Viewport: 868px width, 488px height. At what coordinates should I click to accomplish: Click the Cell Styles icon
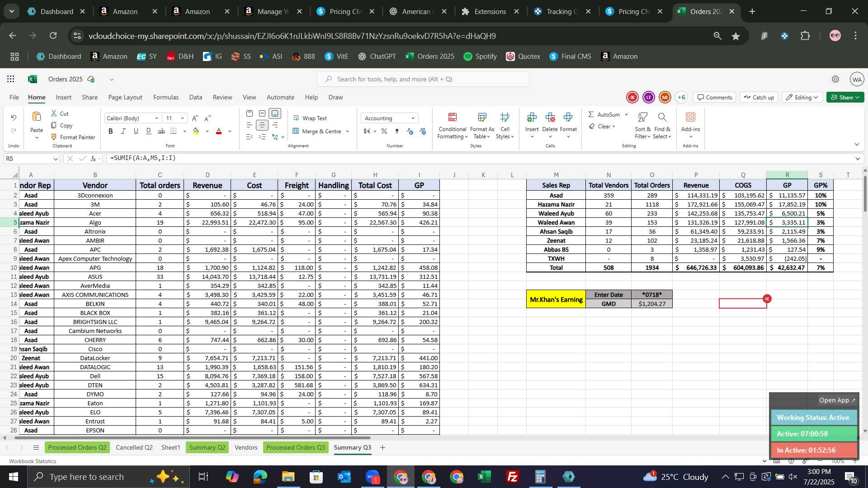click(x=505, y=117)
